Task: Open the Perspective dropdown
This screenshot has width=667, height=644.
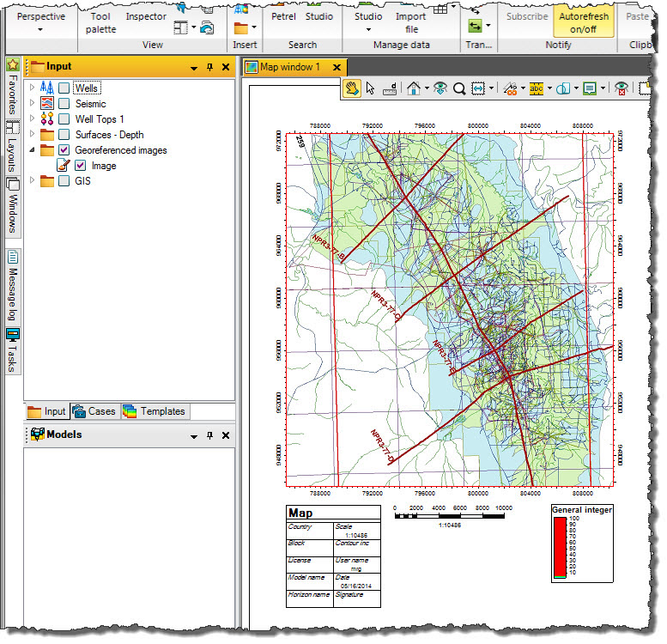Action: coord(40,29)
